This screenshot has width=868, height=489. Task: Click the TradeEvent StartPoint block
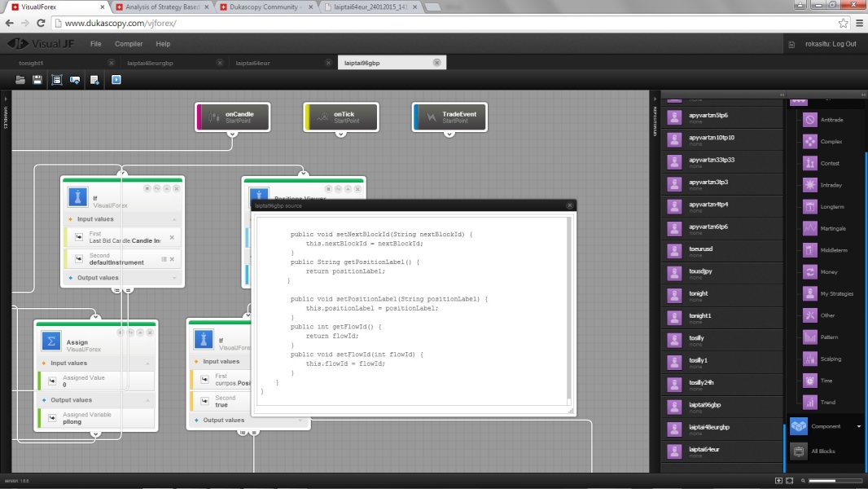[x=449, y=117]
